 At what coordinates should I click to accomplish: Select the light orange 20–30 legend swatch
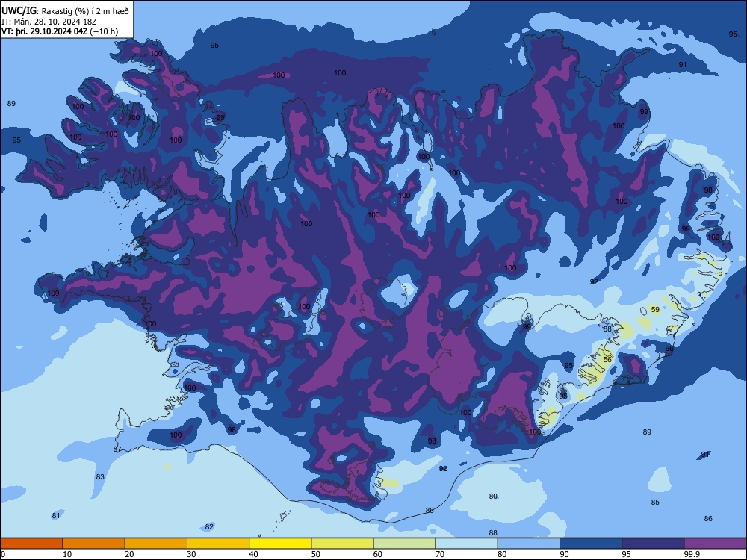(x=156, y=544)
